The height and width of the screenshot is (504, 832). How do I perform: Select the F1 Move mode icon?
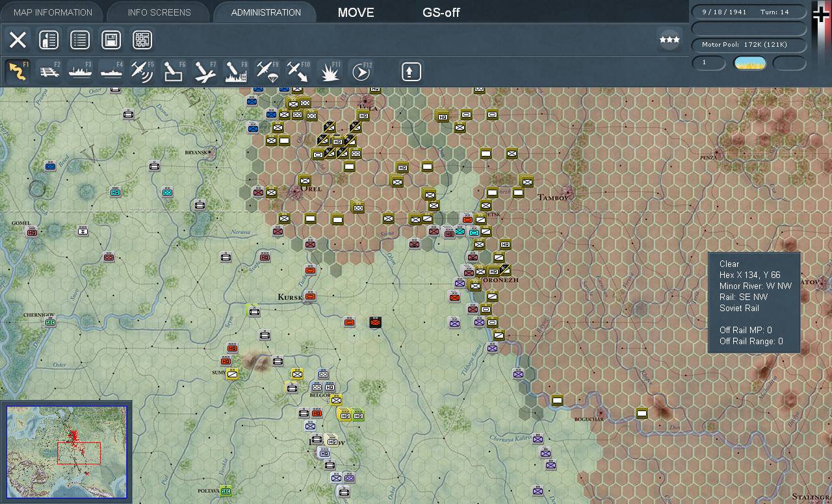(18, 71)
